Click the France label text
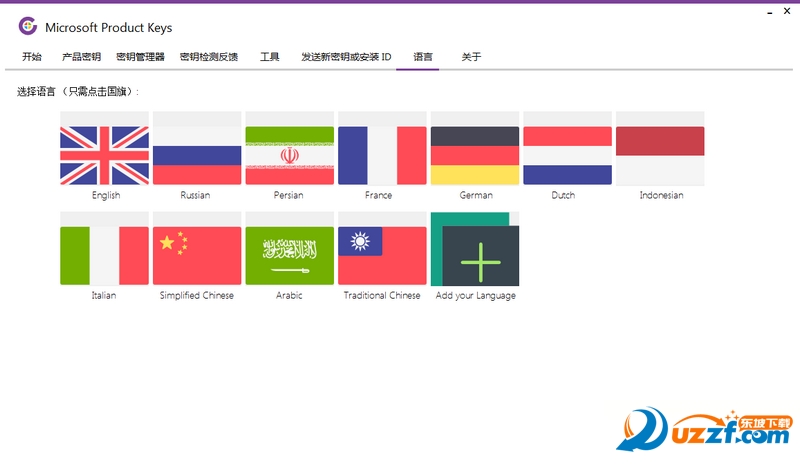The height and width of the screenshot is (468, 800). click(x=379, y=195)
